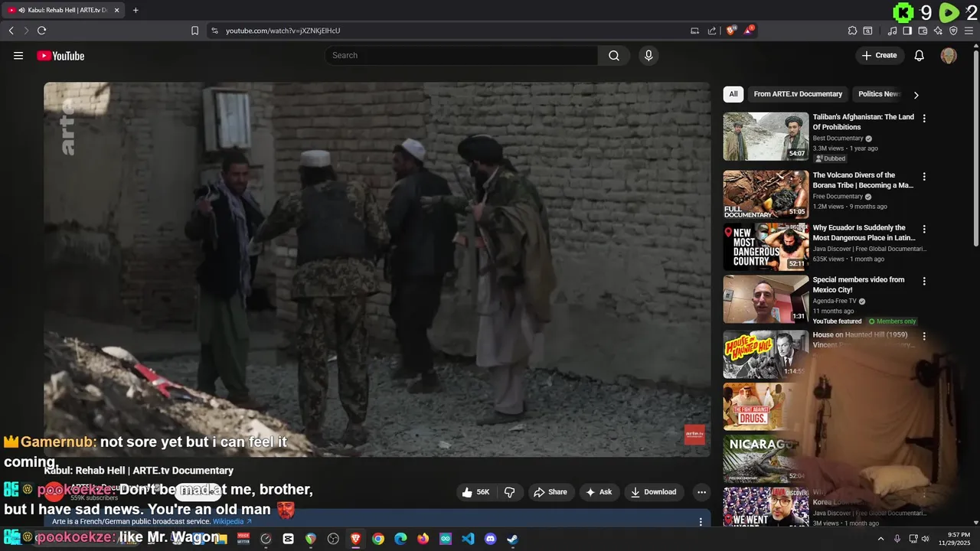980x551 pixels.
Task: Share the video
Action: coord(550,492)
